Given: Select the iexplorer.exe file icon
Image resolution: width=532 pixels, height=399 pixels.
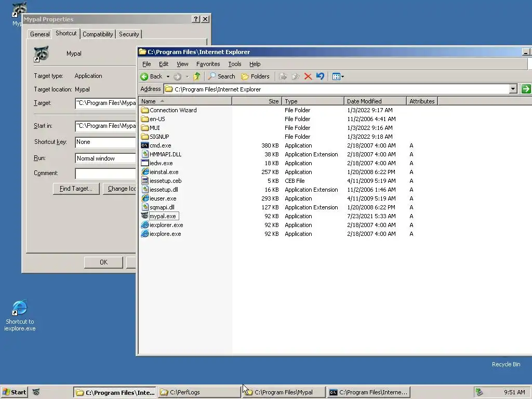Looking at the screenshot, I should coord(145,225).
